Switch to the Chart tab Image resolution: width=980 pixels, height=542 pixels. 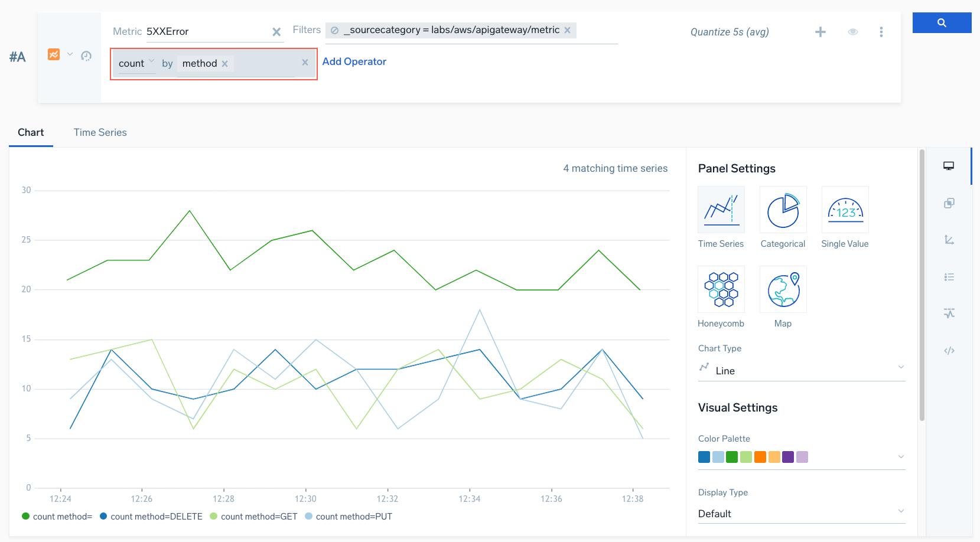tap(31, 132)
